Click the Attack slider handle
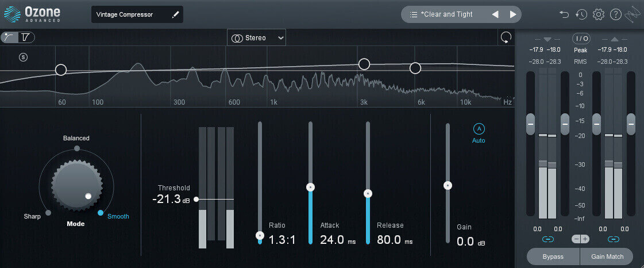 pyautogui.click(x=310, y=187)
